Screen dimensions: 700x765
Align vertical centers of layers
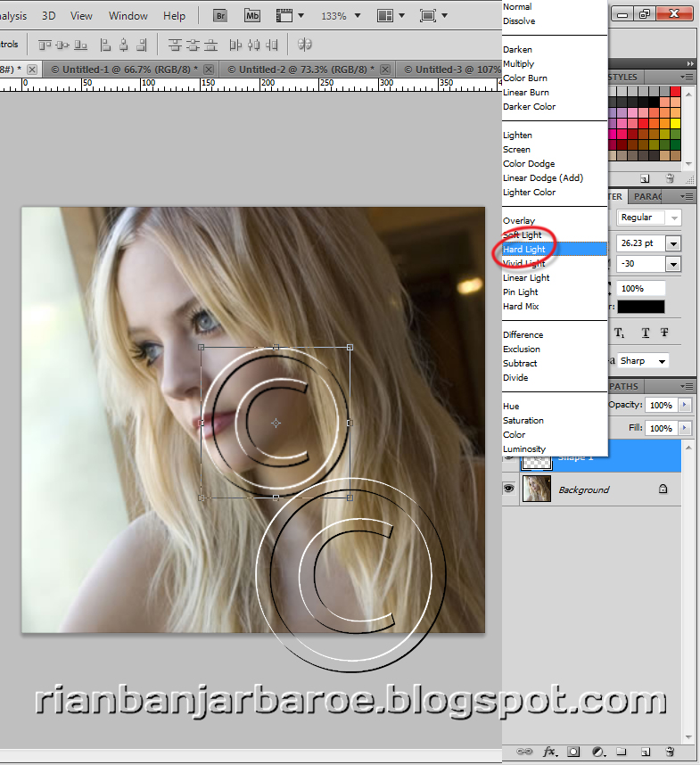pyautogui.click(x=62, y=45)
